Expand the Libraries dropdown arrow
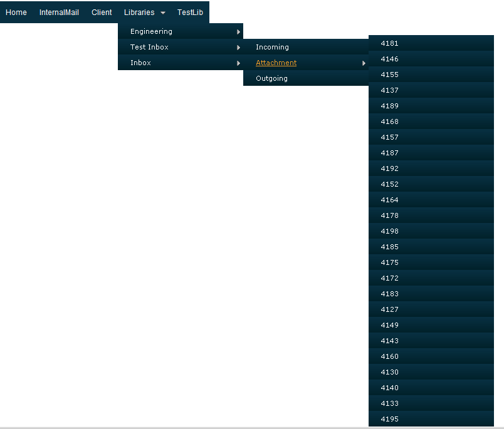Image resolution: width=504 pixels, height=429 pixels. (163, 13)
